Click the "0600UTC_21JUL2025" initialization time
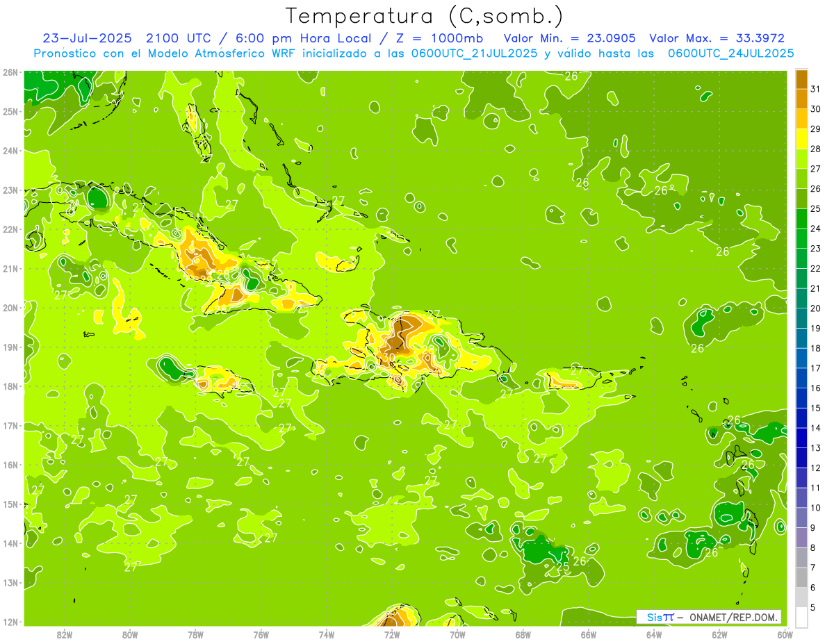The width and height of the screenshot is (834, 644). click(473, 53)
